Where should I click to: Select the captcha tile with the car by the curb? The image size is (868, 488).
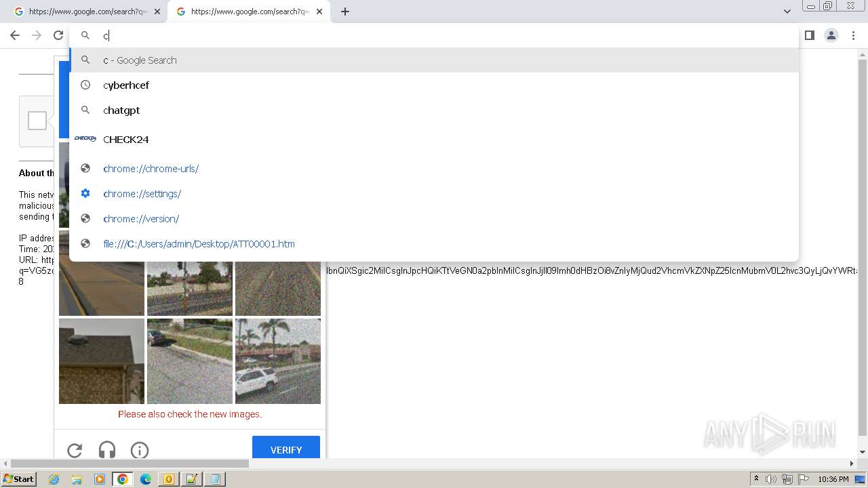coord(190,361)
